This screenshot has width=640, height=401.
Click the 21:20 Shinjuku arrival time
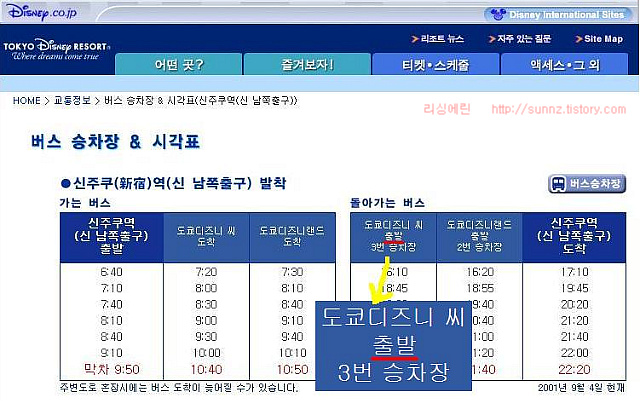click(x=574, y=321)
